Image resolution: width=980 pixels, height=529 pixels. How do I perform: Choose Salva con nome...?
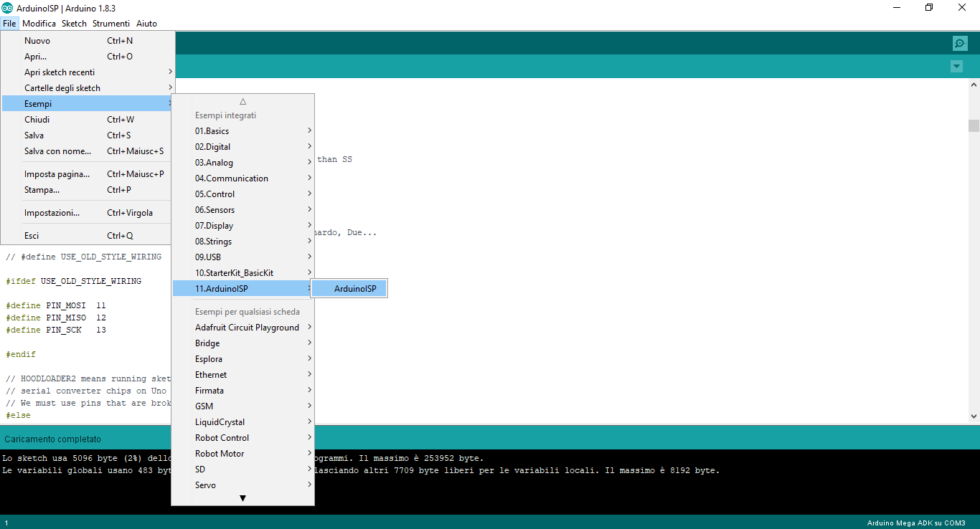pos(88,151)
